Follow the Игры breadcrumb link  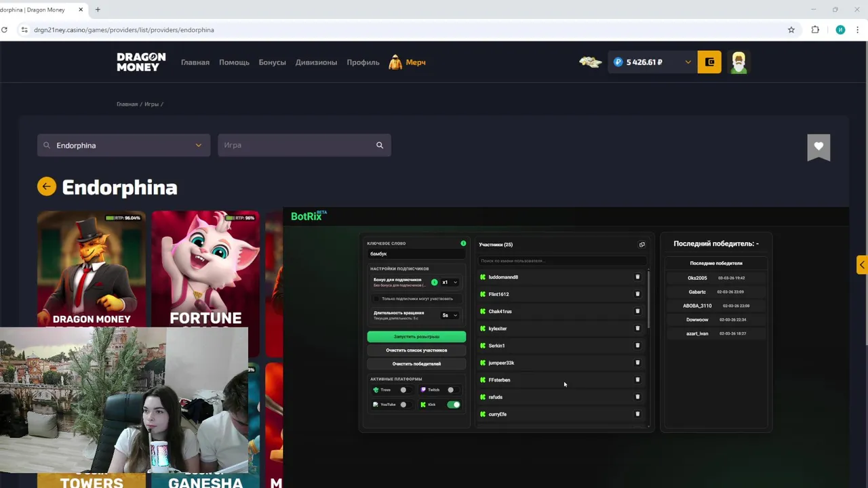point(151,104)
